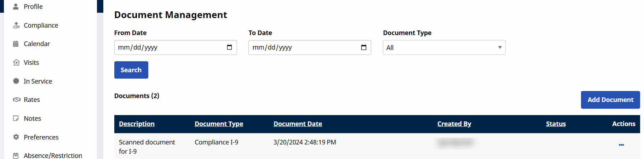Open the From Date calendar picker
644x159 pixels.
[x=229, y=47]
